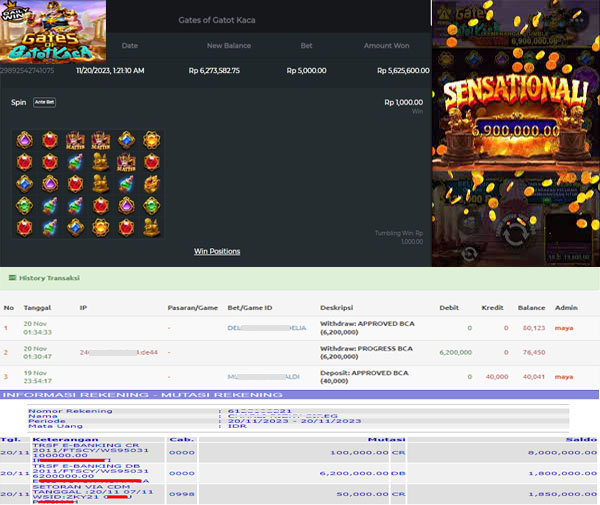Click the Gates of Gatot Kaca game logo thumbnail
This screenshot has height=505, width=600.
[x=53, y=31]
